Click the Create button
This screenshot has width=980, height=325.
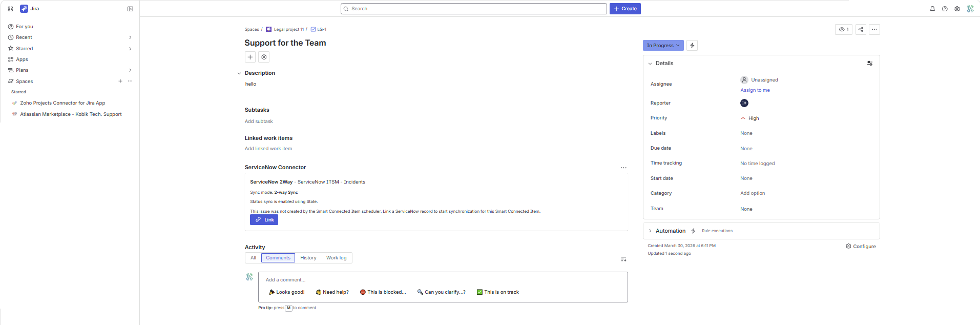pyautogui.click(x=625, y=9)
